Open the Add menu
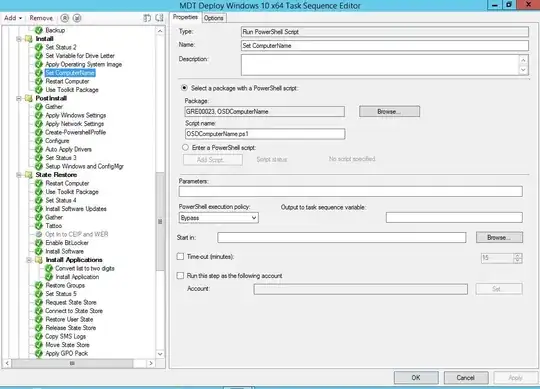The image size is (540, 389). coord(13,18)
